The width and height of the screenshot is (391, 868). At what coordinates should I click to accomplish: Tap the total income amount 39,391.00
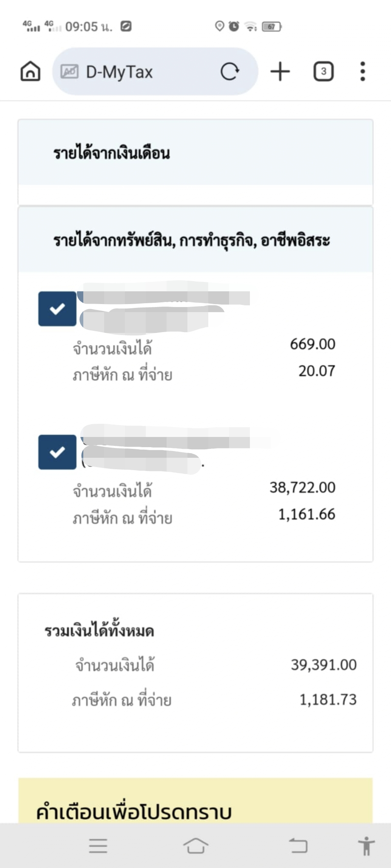coord(323,665)
